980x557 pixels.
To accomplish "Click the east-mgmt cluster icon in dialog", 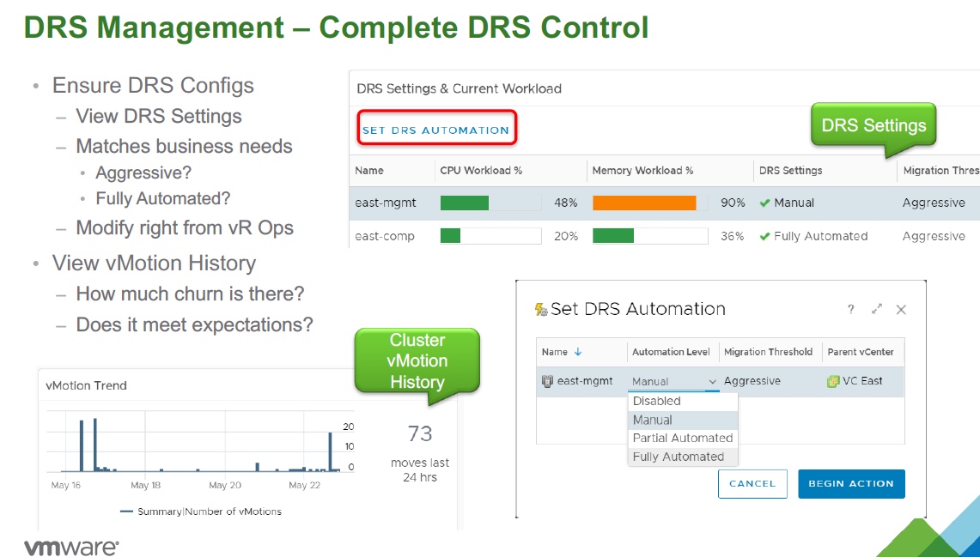I will pyautogui.click(x=547, y=381).
